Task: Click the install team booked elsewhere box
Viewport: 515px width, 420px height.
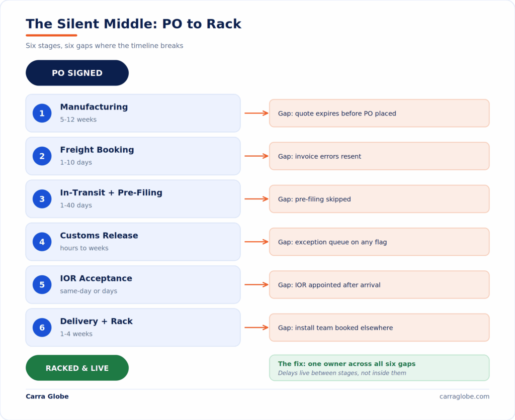Action: 379,328
